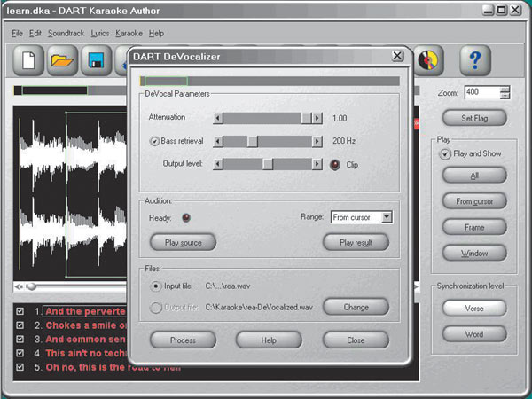Uncheck the Play and Show checkbox

(x=445, y=153)
